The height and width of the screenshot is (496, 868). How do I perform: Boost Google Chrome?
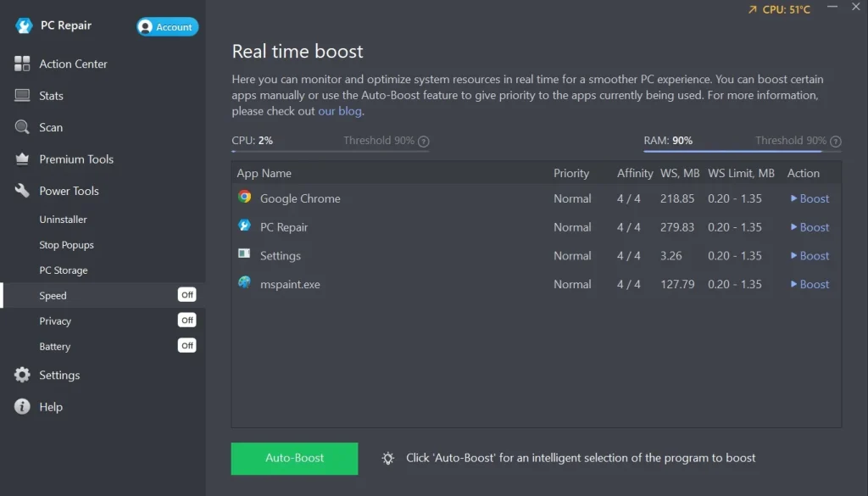pyautogui.click(x=810, y=198)
